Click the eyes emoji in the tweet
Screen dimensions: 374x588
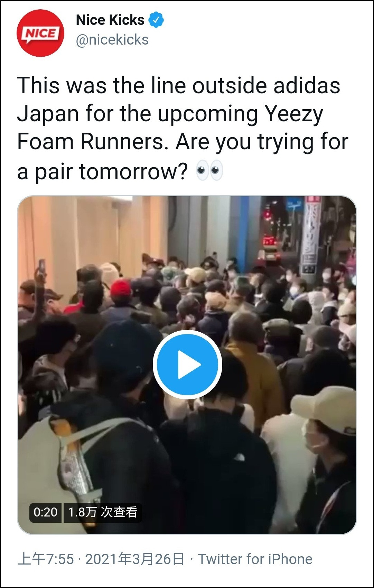point(209,170)
